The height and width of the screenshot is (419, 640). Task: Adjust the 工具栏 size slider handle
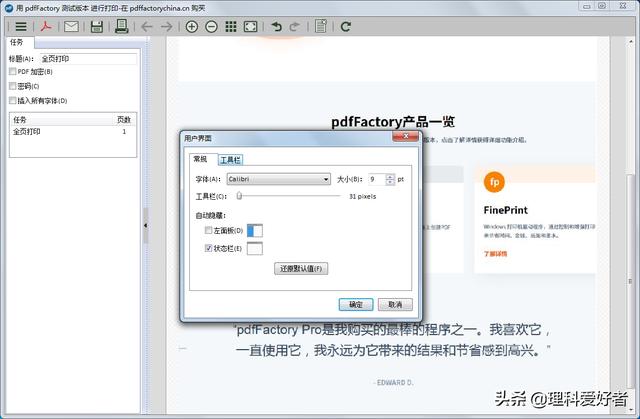tap(239, 196)
